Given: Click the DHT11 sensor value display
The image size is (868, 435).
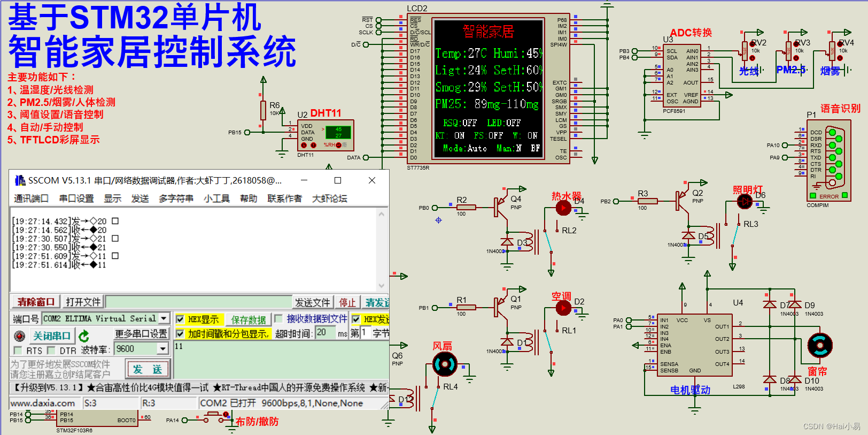Looking at the screenshot, I should [338, 132].
